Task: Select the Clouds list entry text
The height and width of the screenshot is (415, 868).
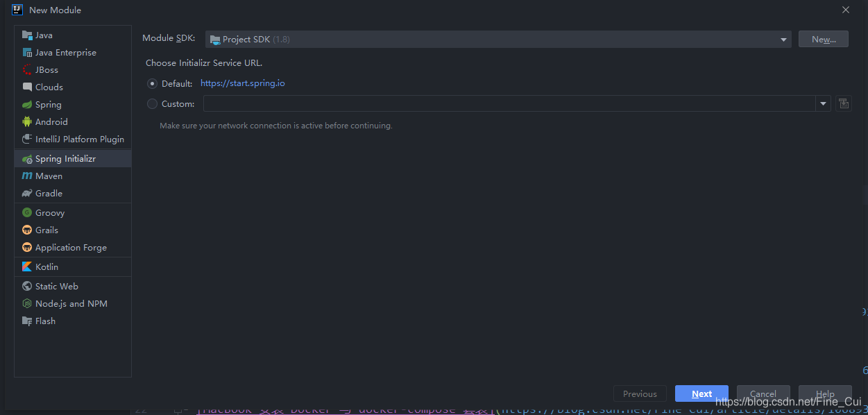Action: click(49, 87)
